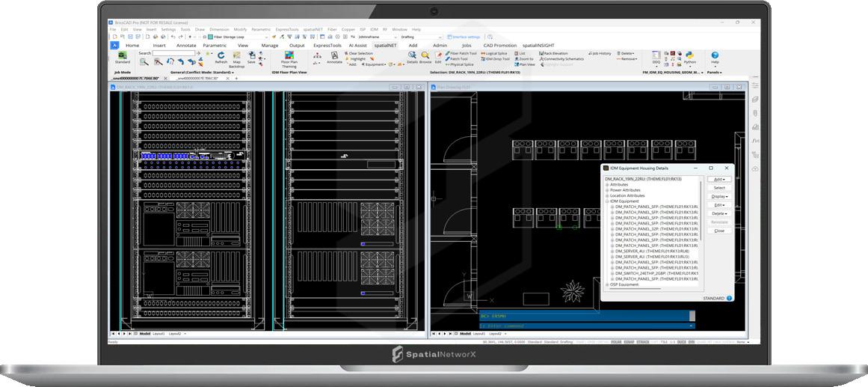Open the Fiber menu in the menu bar

pyautogui.click(x=332, y=29)
